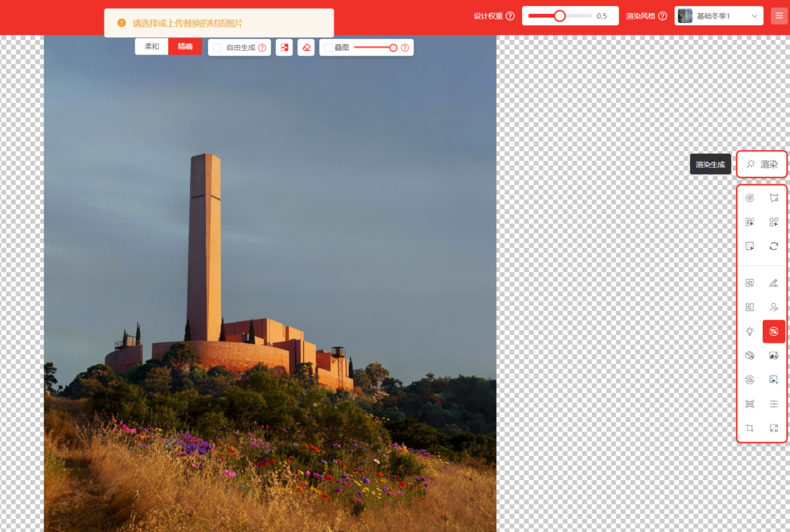Click the eraser icon in top toolbar
Viewport: 790px width, 532px height.
pos(306,48)
